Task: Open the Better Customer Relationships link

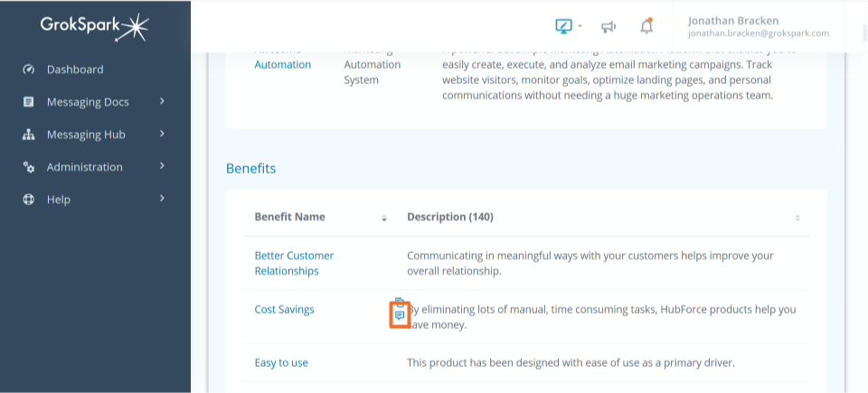Action: 294,264
